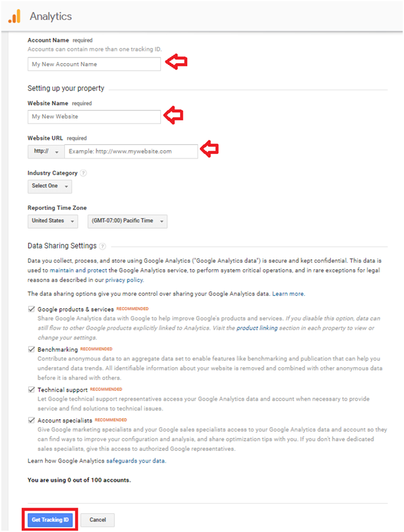Viewport: 404px width, 532px height.
Task: Expand Industry Category Select One dropdown
Action: [50, 186]
